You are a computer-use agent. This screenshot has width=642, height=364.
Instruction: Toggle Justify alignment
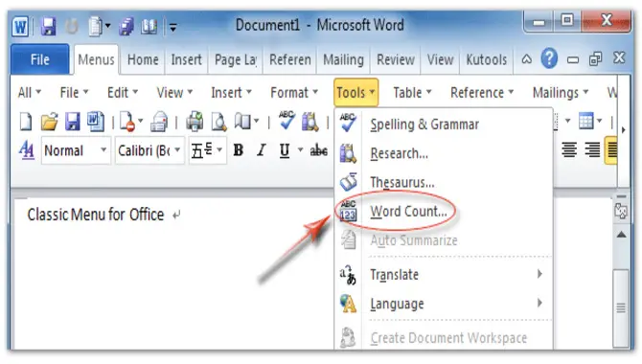pos(611,150)
